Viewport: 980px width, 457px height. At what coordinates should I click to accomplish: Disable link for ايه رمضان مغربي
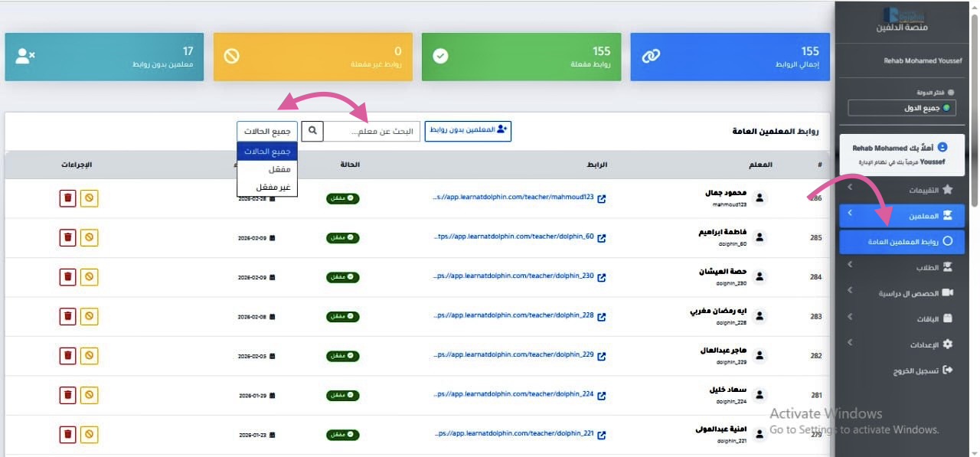(90, 316)
